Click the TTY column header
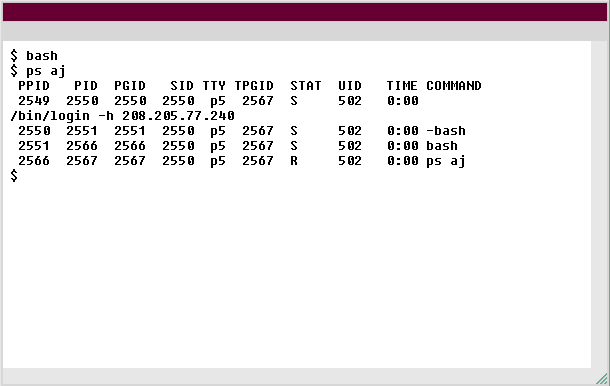This screenshot has width=610, height=386. tap(214, 86)
